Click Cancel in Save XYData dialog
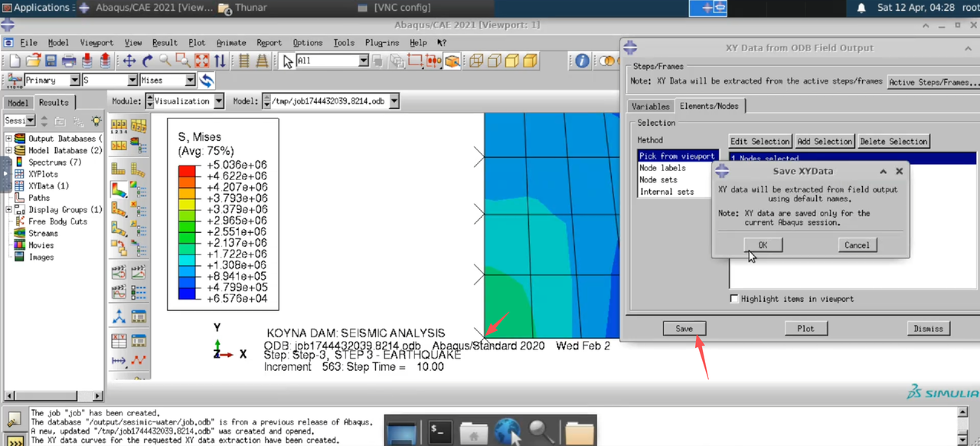 coord(857,245)
